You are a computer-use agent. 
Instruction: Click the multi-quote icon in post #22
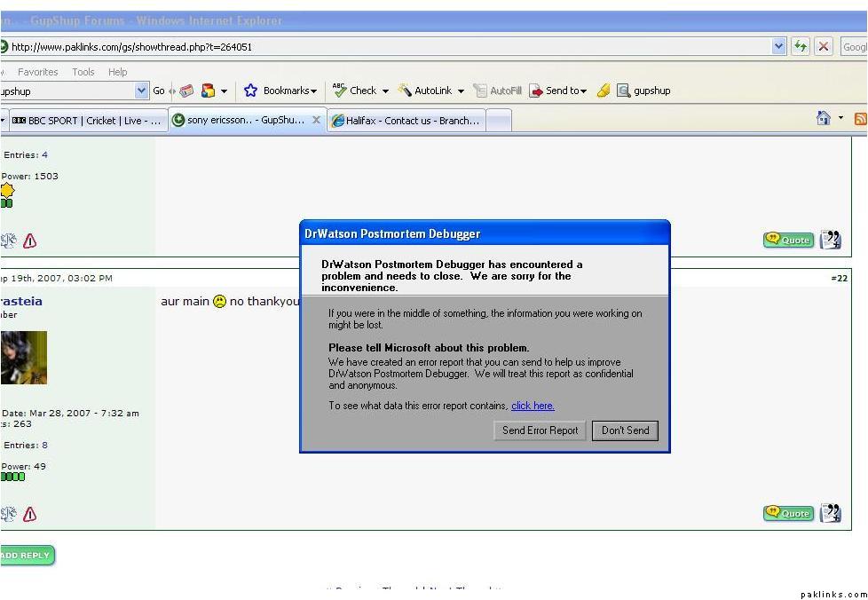[x=830, y=513]
